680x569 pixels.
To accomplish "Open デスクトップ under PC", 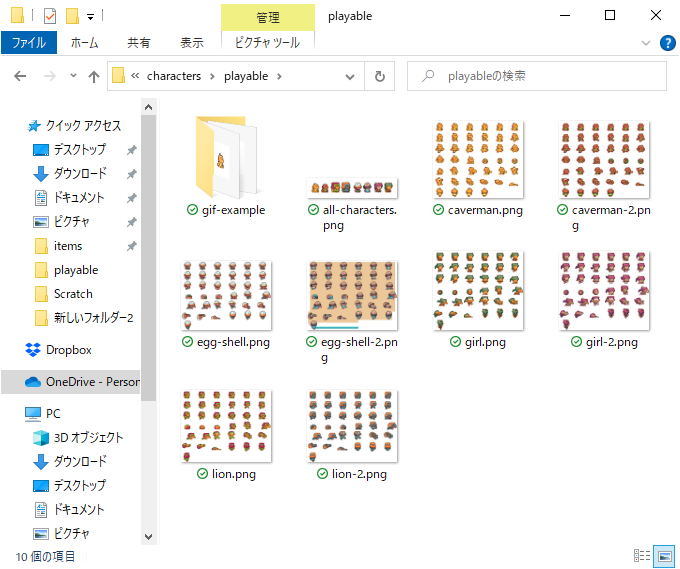I will 69,485.
